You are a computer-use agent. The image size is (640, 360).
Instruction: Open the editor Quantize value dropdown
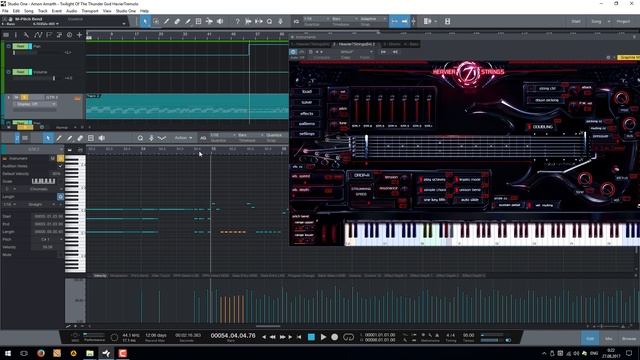[223, 135]
